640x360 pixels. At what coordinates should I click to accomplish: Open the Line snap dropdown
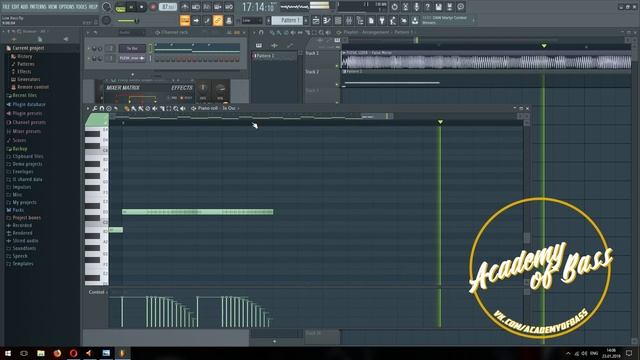coord(252,20)
